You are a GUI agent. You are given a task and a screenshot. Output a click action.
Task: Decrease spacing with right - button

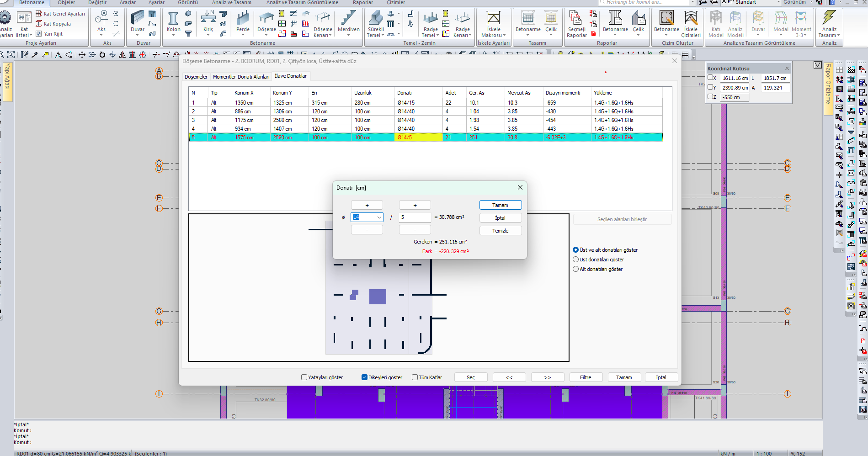click(415, 230)
